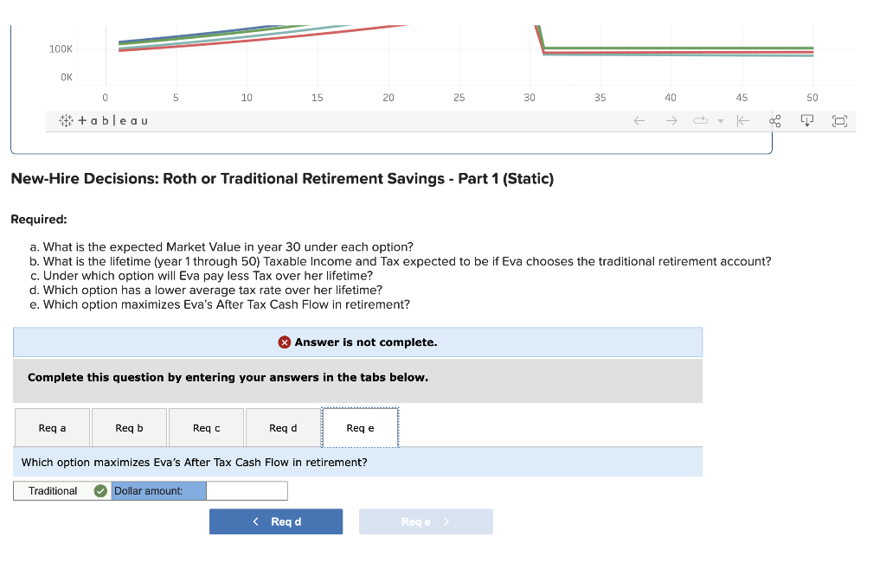The image size is (886, 588).
Task: Open the Req c tab
Action: pos(206,427)
